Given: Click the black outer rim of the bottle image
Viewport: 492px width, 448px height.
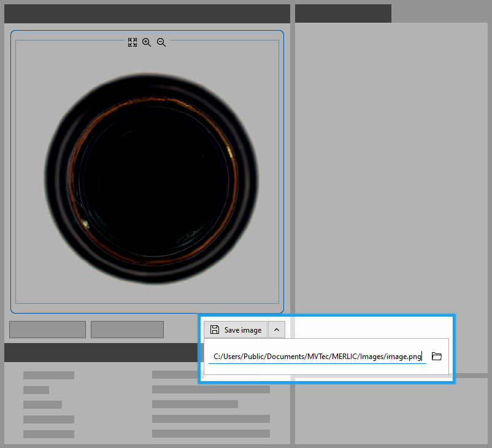Looking at the screenshot, I should tap(56, 184).
